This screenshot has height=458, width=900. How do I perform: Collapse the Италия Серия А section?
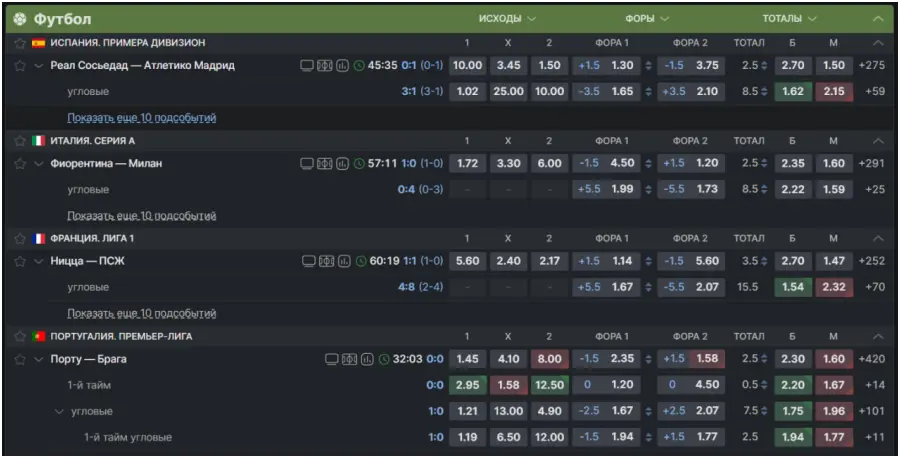click(878, 141)
